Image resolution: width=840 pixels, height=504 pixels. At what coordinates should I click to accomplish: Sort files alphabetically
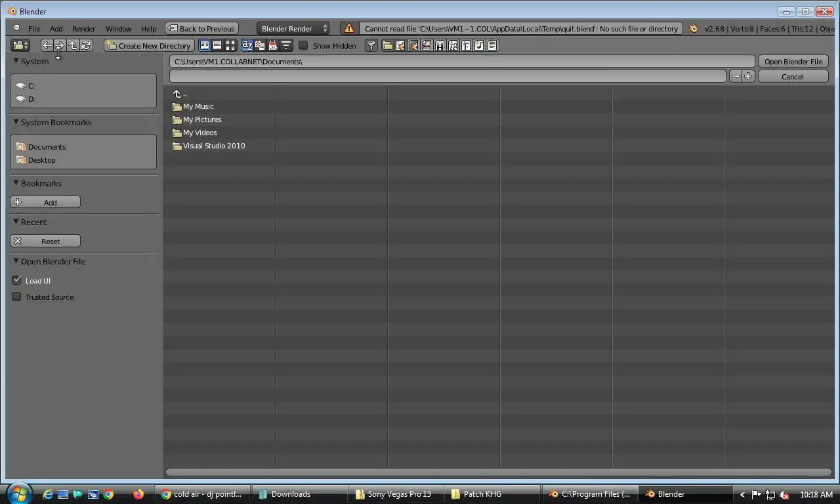point(247,45)
